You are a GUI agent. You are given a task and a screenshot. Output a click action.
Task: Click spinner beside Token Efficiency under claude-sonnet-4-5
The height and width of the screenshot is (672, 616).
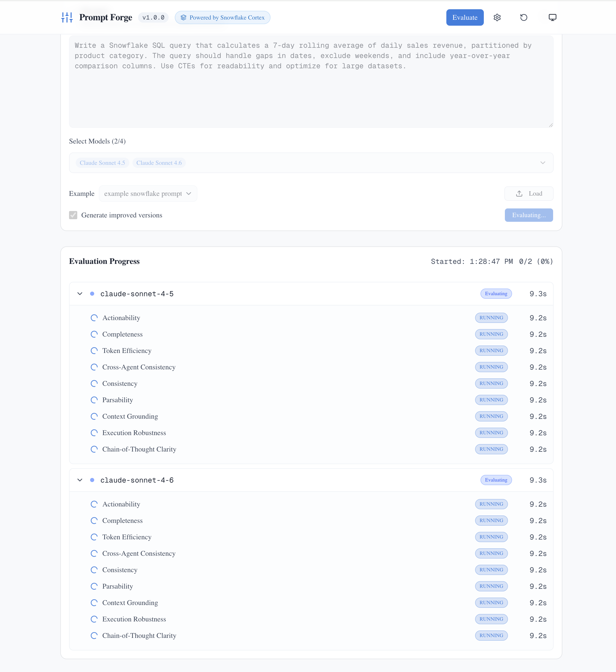coord(94,350)
